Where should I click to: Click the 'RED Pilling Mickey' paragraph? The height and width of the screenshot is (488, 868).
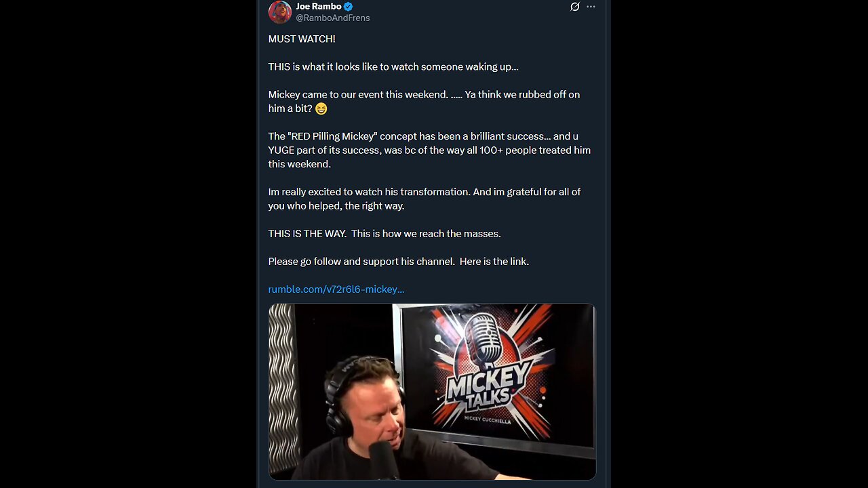(429, 150)
